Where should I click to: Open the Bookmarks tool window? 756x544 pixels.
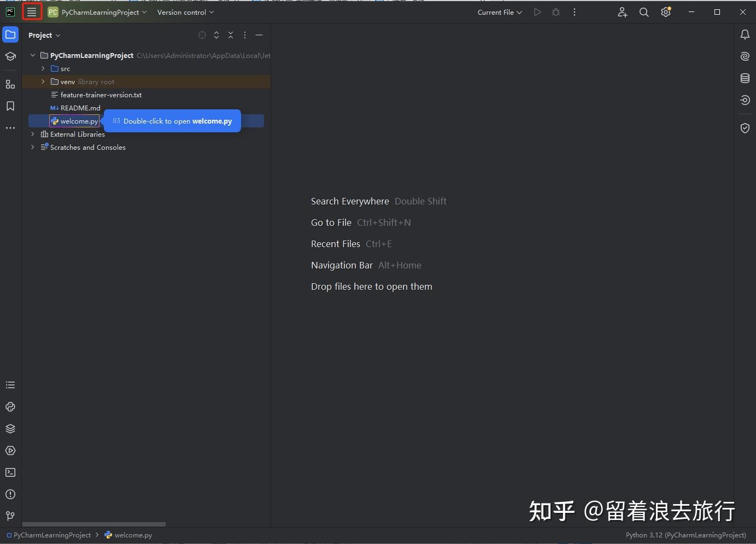coord(10,107)
